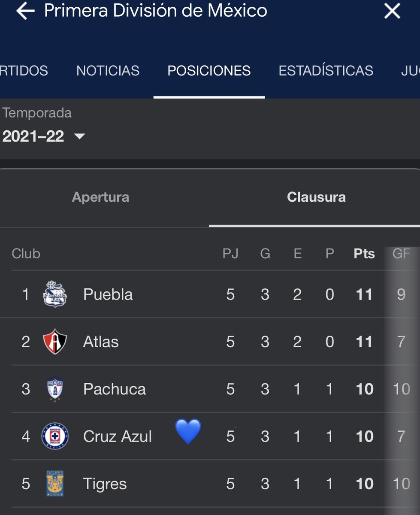Open the NOTICIAS tab
Image resolution: width=420 pixels, height=515 pixels.
(x=108, y=70)
